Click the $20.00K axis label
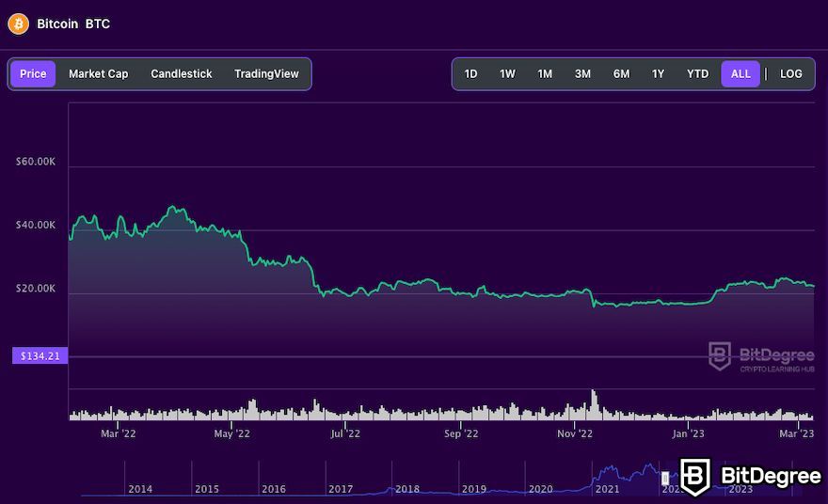828x504 pixels. tap(36, 288)
